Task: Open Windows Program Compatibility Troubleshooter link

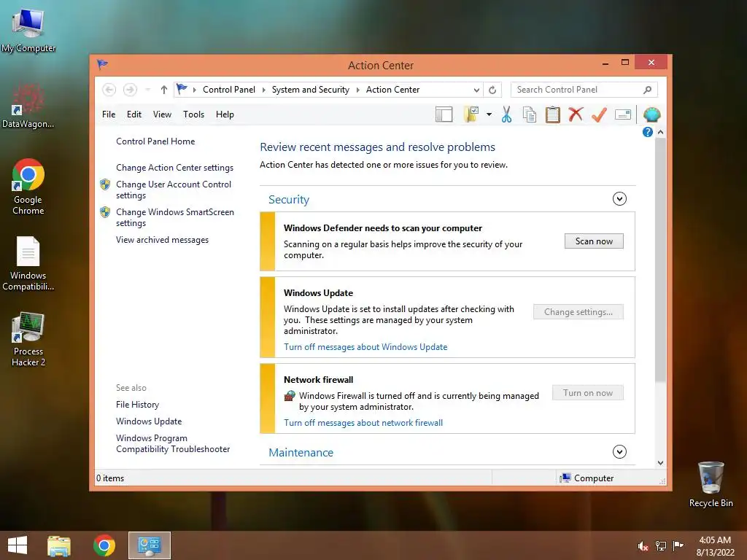Action: (x=173, y=443)
